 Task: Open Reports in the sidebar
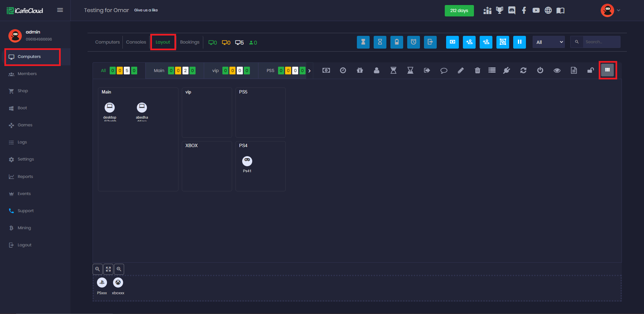[25, 177]
